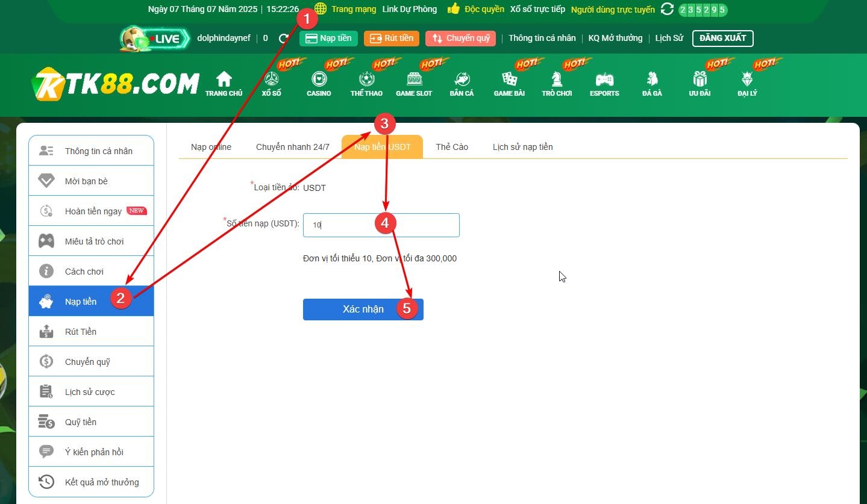Click the Người dùng trực tuyến label
Image resolution: width=867 pixels, height=504 pixels.
point(613,10)
